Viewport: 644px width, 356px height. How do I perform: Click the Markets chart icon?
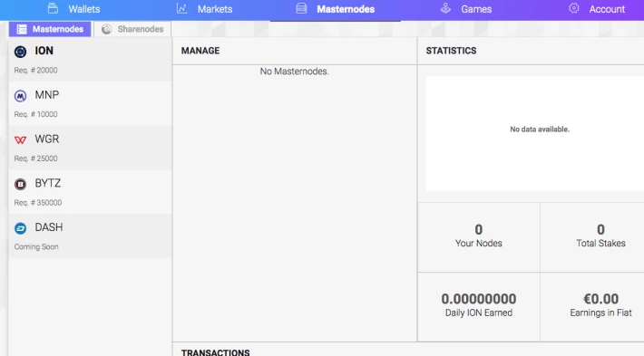pyautogui.click(x=182, y=8)
